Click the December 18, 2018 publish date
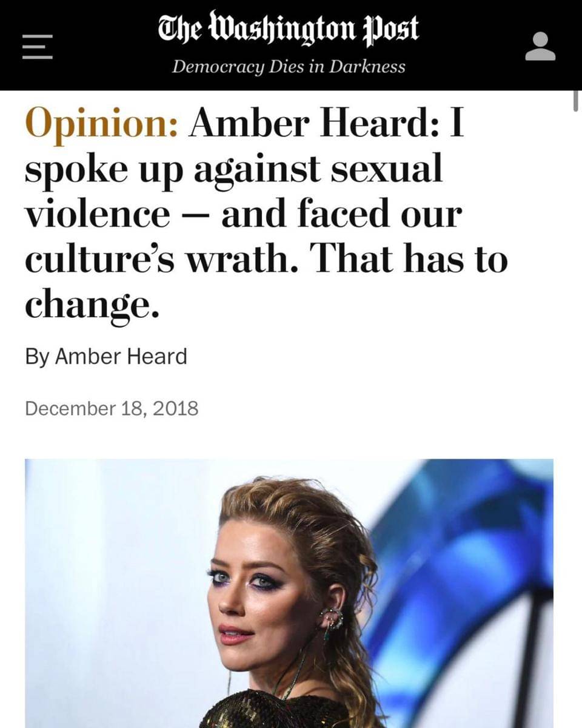The height and width of the screenshot is (728, 582). click(112, 408)
